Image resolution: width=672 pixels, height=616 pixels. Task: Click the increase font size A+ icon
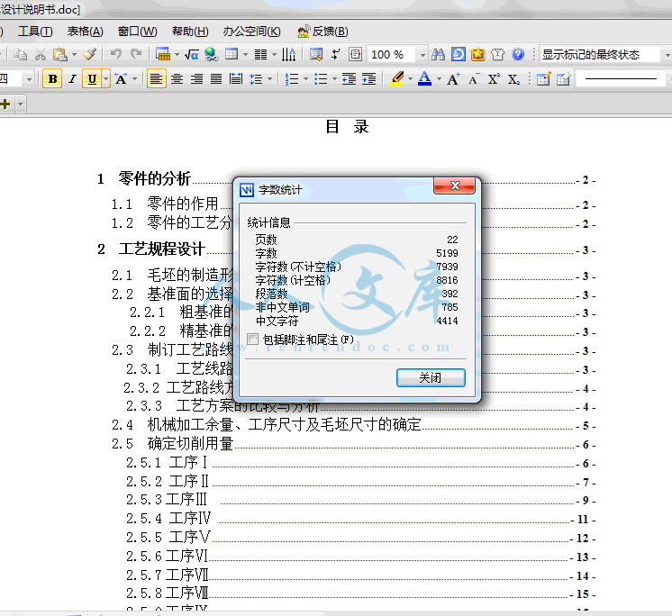coord(453,79)
